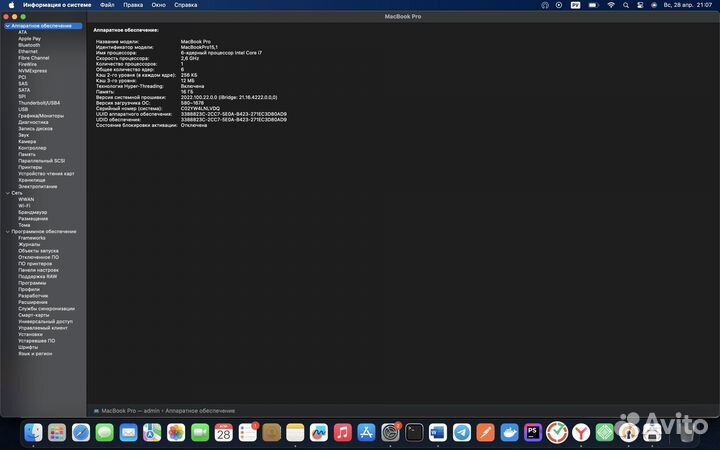Viewport: 720px width, 450px height.
Task: Click processor speed value 2,6 GHz
Action: pos(190,58)
